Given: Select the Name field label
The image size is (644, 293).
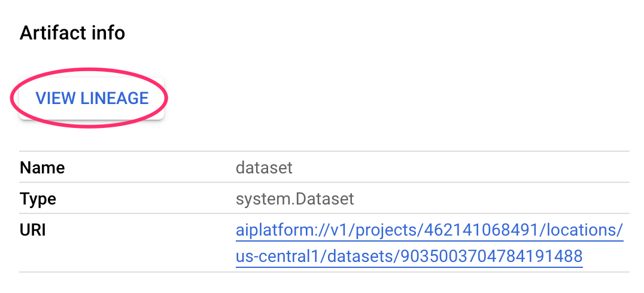Looking at the screenshot, I should [x=42, y=167].
